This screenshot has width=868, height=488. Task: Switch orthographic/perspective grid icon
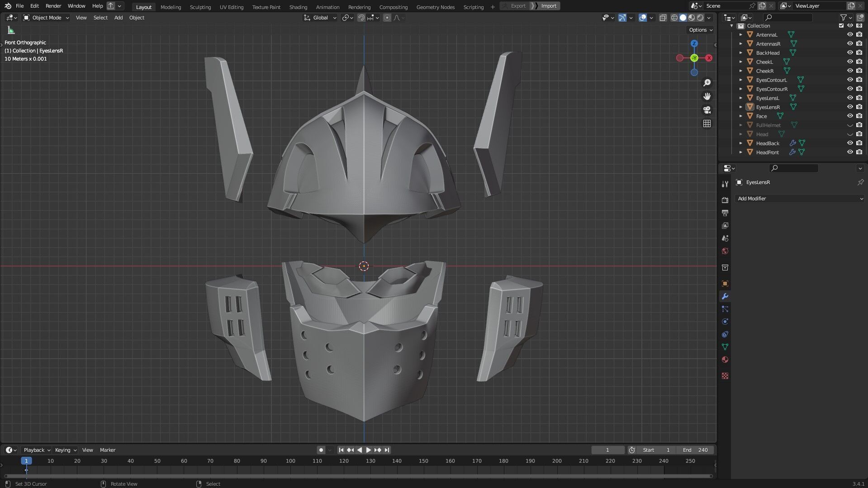pyautogui.click(x=707, y=123)
